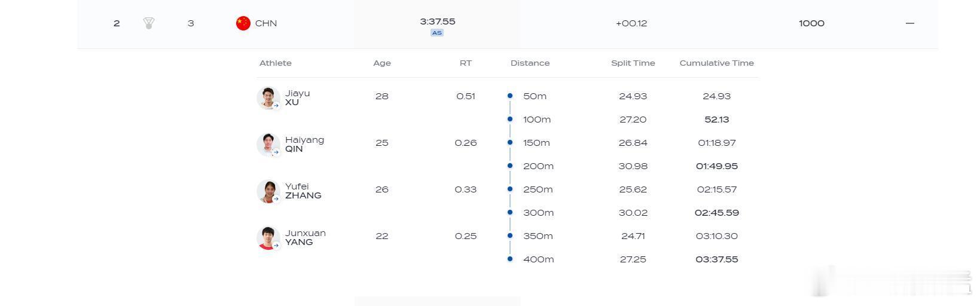The height and width of the screenshot is (306, 980).
Task: Click arrow badge on Yufei ZHANG's photo
Action: 276,199
